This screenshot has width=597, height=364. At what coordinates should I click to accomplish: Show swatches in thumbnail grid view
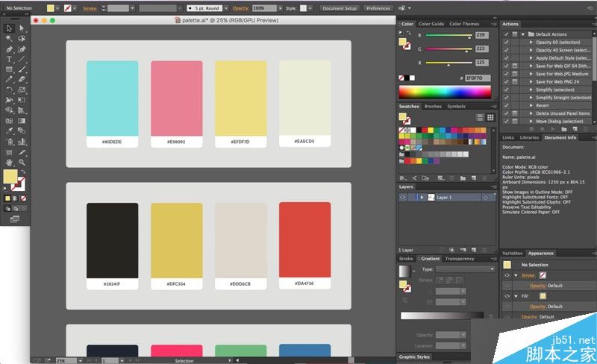tap(490, 117)
